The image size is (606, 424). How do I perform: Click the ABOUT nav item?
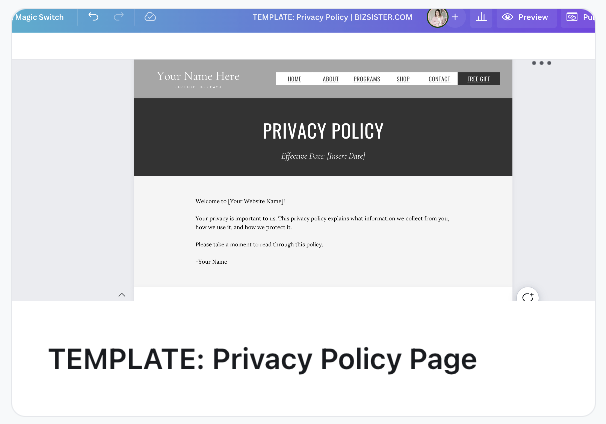tap(331, 79)
